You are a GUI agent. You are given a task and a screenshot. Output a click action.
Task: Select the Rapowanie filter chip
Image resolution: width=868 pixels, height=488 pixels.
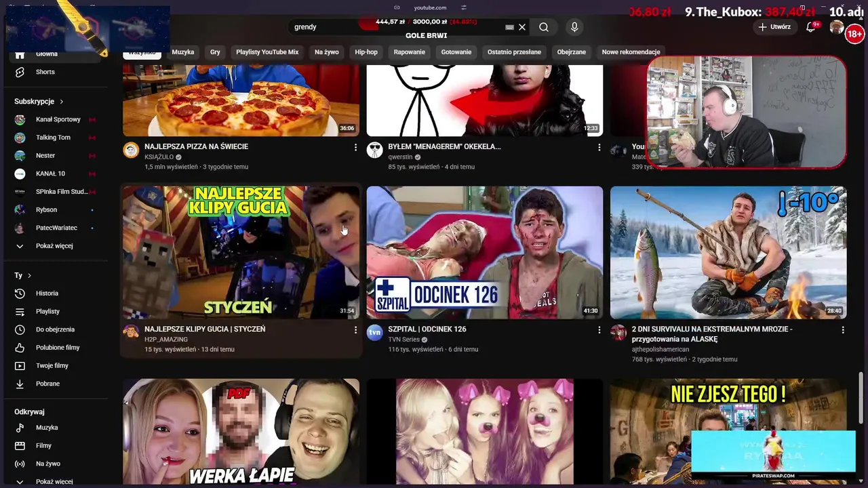(x=410, y=52)
